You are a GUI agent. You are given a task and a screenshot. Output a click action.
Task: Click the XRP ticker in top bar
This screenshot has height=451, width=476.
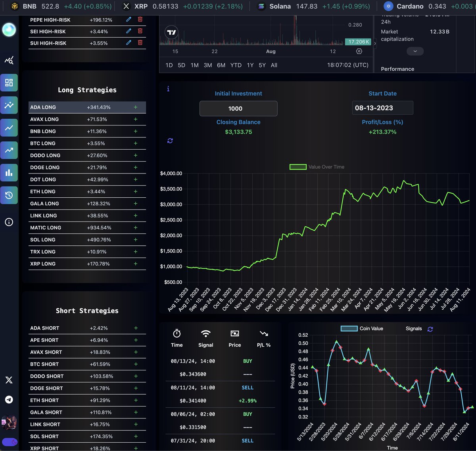pyautogui.click(x=182, y=6)
